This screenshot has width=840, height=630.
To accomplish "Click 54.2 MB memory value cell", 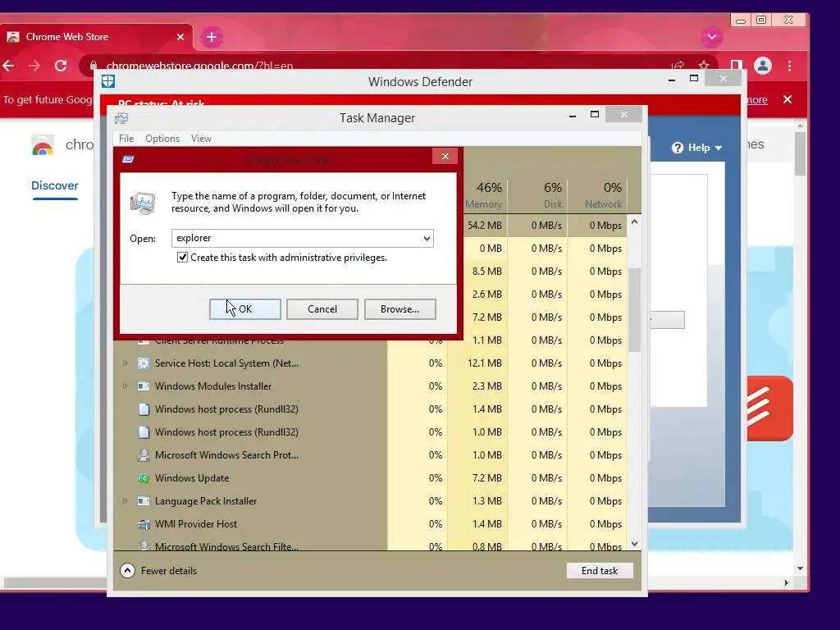I will [x=484, y=226].
